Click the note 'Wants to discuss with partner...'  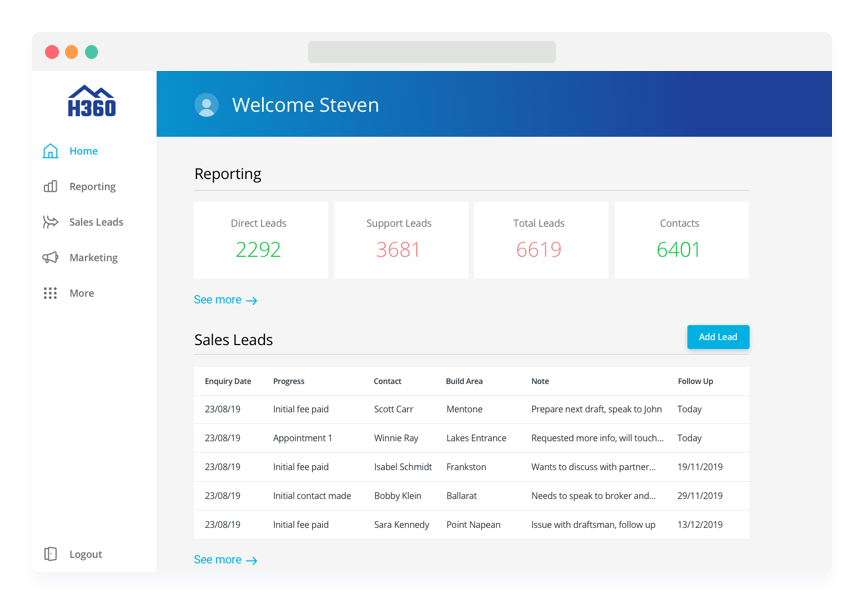(x=593, y=467)
